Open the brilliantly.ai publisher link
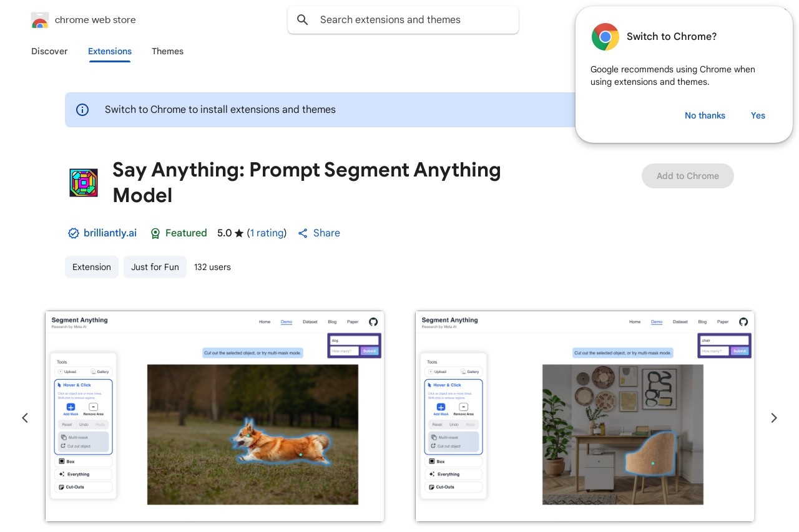 110,233
